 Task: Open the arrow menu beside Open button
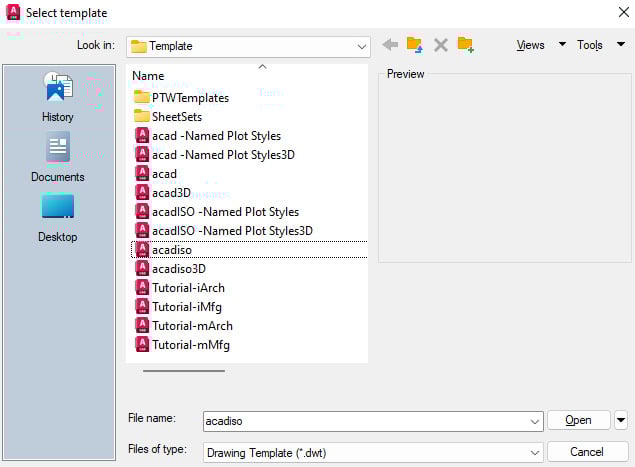(621, 420)
